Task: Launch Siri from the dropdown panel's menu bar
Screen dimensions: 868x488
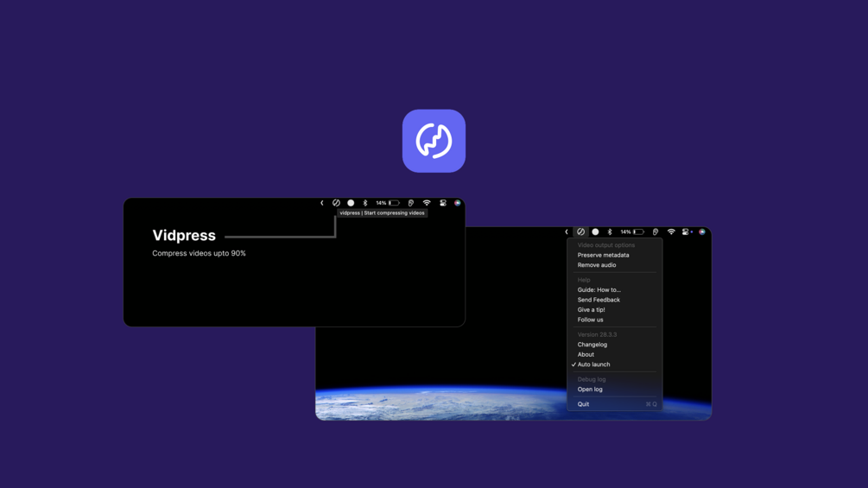Action: tap(702, 231)
